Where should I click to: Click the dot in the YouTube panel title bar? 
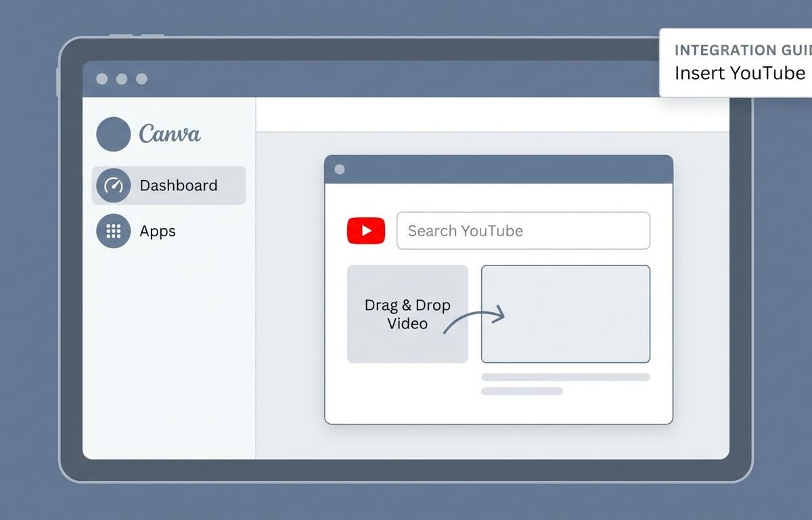click(340, 169)
